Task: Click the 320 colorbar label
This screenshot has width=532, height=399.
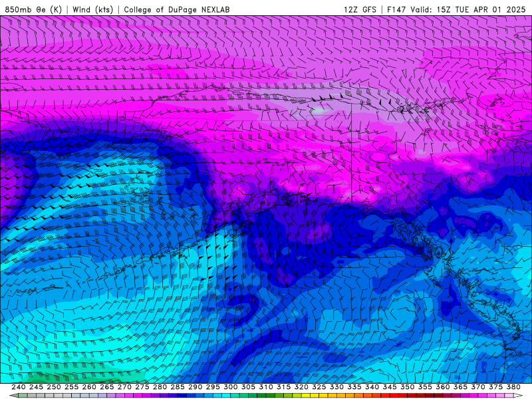Action: pos(301,387)
